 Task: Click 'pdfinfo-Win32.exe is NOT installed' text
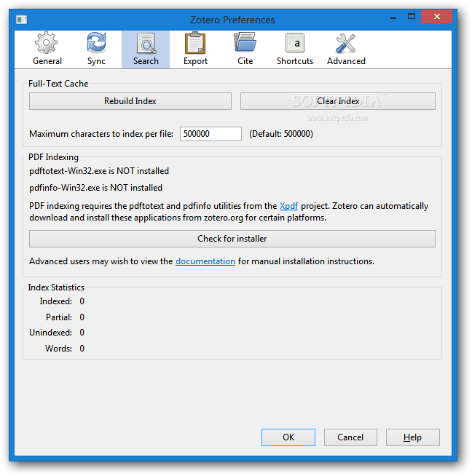pyautogui.click(x=95, y=188)
